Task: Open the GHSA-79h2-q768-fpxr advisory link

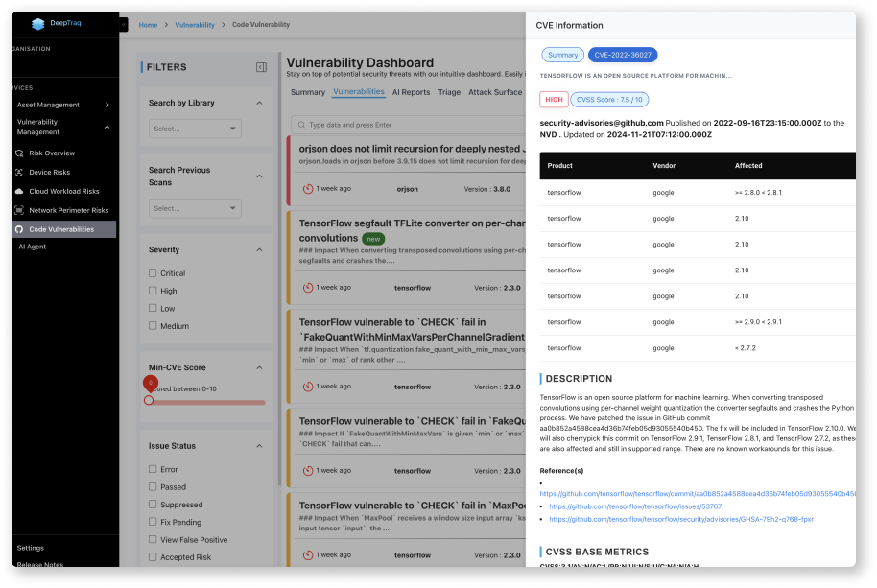Action: pyautogui.click(x=681, y=519)
